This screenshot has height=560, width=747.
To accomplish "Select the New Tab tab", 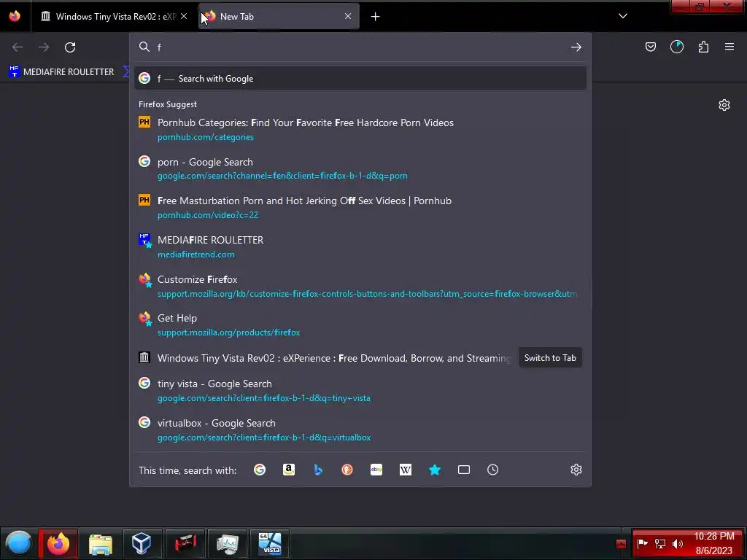I will (x=279, y=16).
